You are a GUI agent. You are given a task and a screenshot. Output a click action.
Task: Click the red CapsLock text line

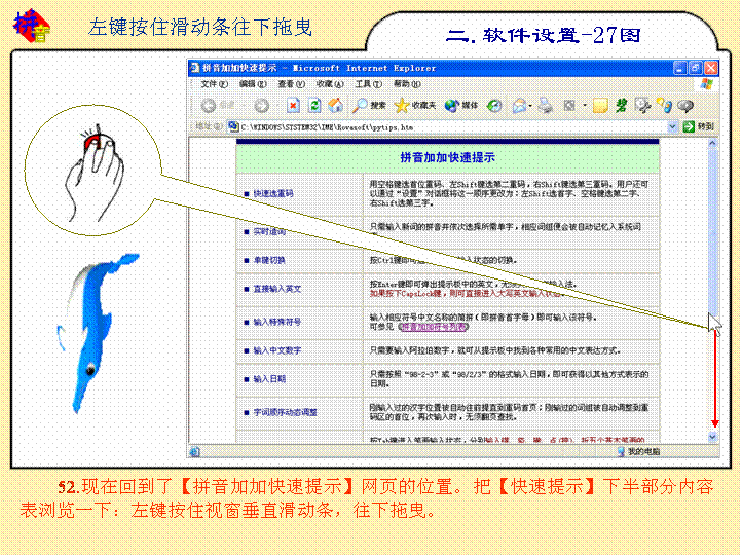coord(466,294)
